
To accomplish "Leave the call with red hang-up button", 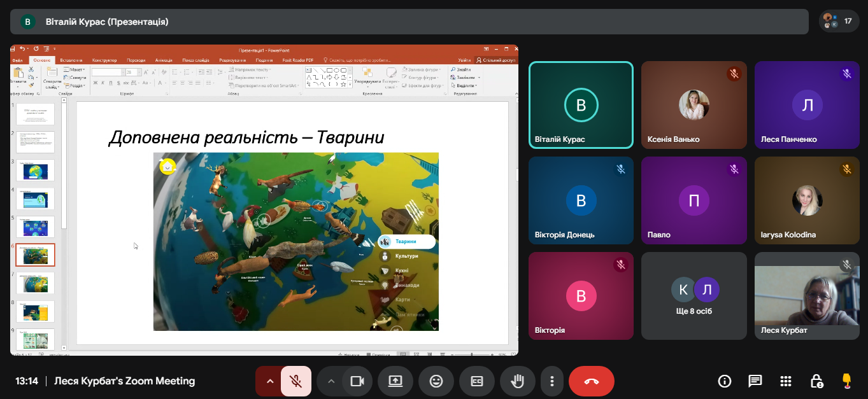I will point(591,381).
